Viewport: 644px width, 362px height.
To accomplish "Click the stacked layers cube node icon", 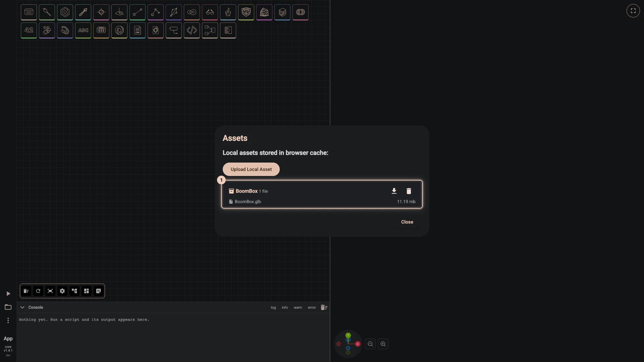I will (282, 12).
